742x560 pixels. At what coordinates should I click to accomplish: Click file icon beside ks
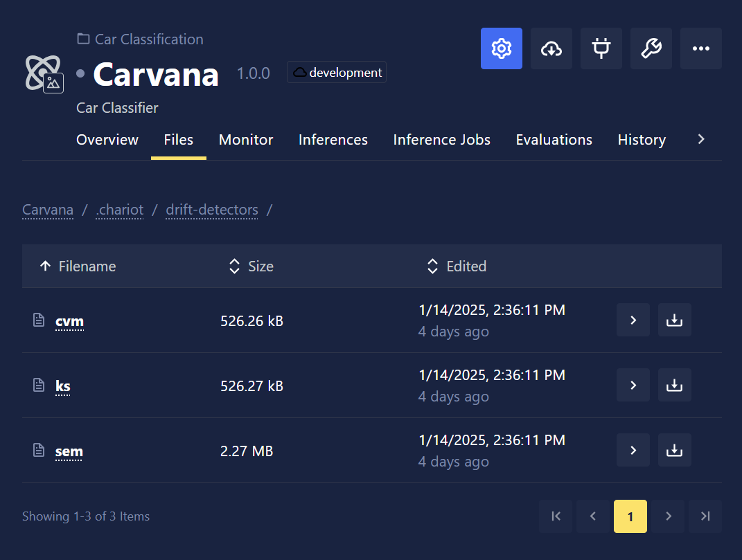(39, 385)
